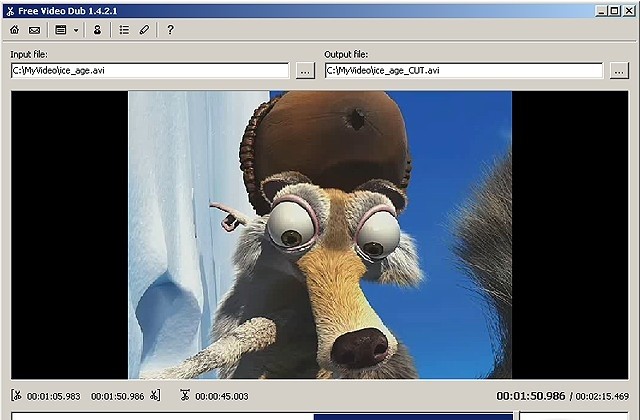Click the Home icon in the toolbar

(x=14, y=30)
